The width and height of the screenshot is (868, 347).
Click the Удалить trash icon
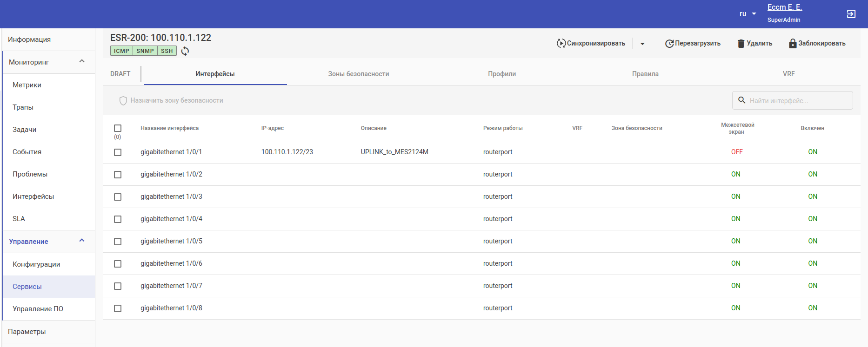(741, 43)
